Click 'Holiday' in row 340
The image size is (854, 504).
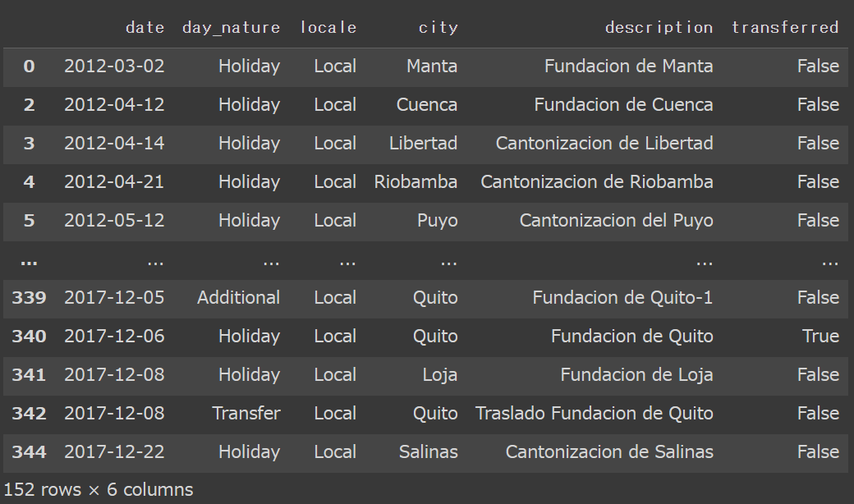click(250, 337)
